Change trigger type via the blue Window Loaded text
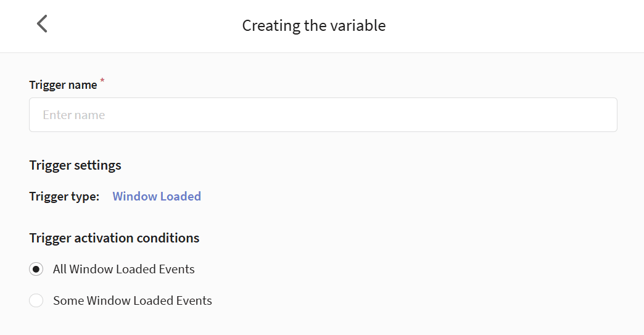Image resolution: width=644 pixels, height=335 pixels. [x=157, y=196]
